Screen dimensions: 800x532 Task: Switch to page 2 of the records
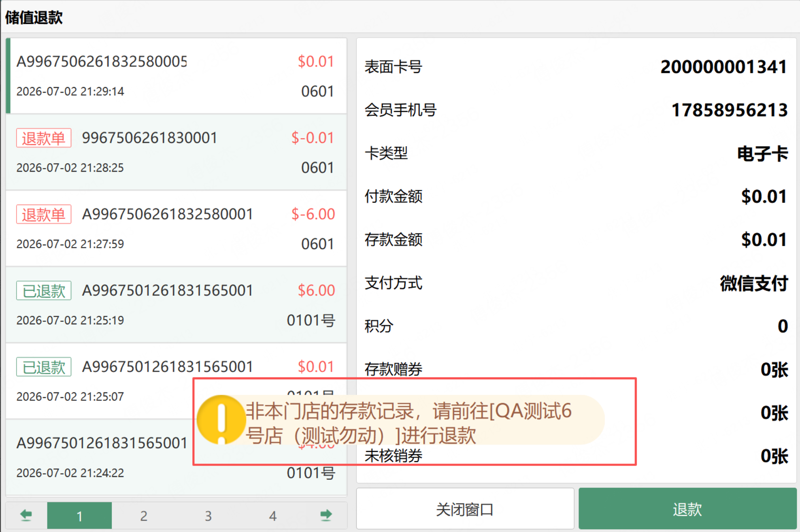pos(144,515)
